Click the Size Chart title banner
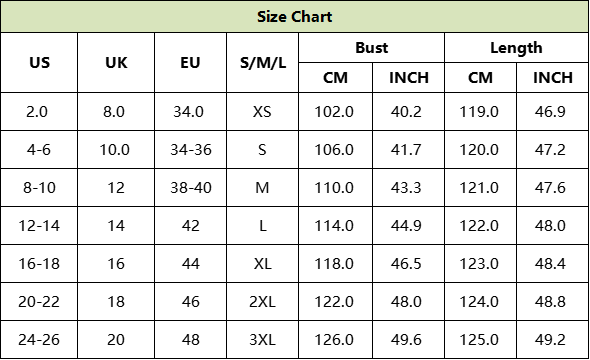590x360 pixels. 295,17
